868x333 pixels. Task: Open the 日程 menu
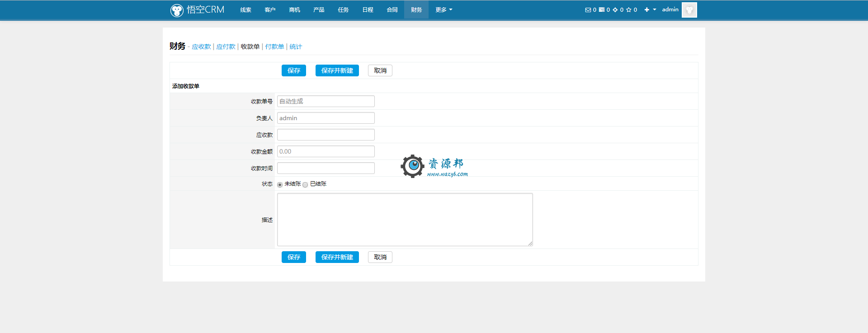coord(368,9)
